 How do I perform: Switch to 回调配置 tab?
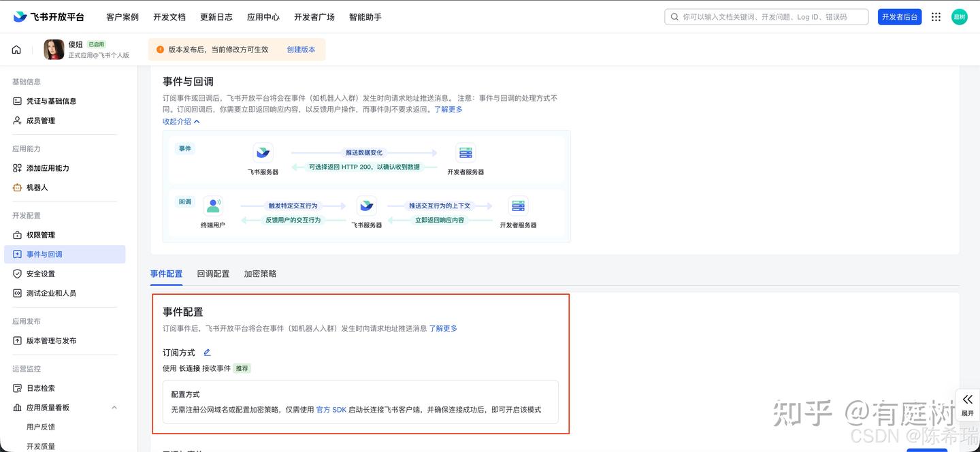213,274
